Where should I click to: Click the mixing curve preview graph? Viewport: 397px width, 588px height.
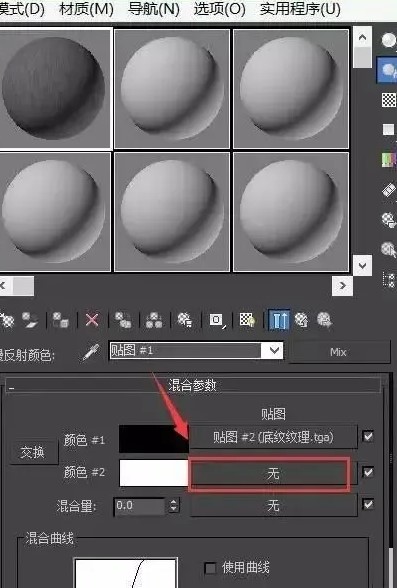click(x=126, y=573)
